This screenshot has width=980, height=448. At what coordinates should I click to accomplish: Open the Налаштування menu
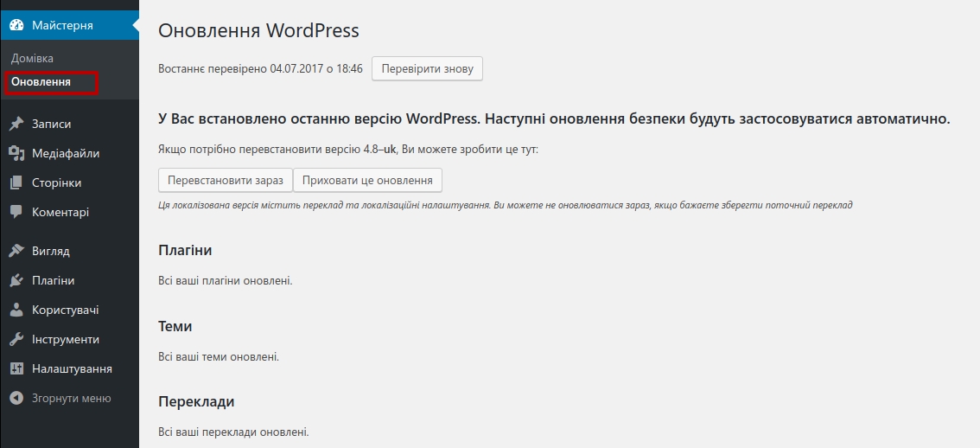[69, 368]
